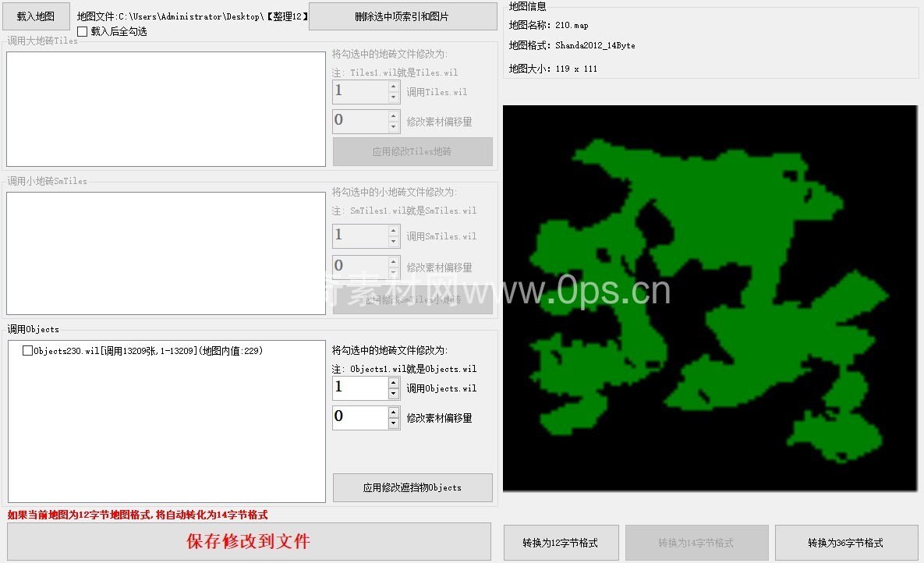Enable the 载入后全勾选 checkbox
The image size is (924, 563).
(83, 32)
